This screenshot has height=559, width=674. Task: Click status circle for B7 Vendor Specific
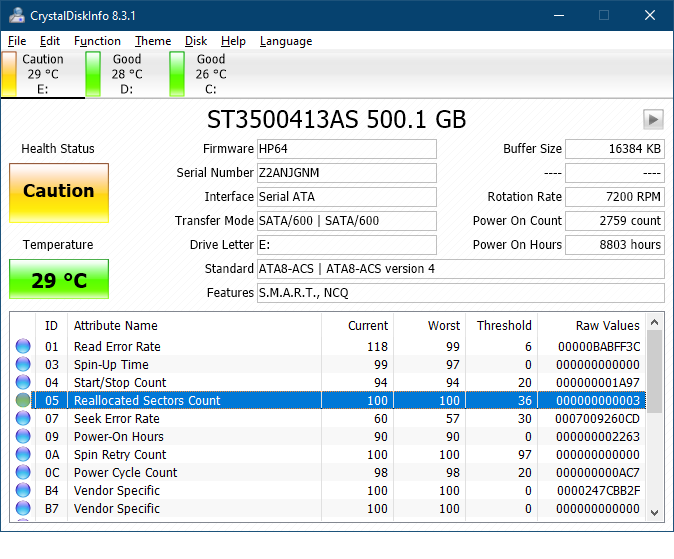tap(23, 509)
